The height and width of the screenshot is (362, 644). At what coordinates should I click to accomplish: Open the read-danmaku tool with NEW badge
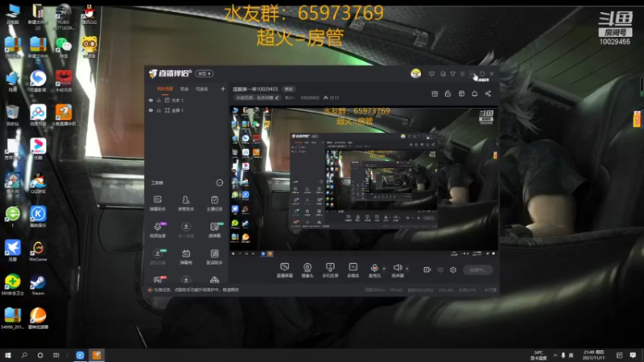tap(215, 230)
